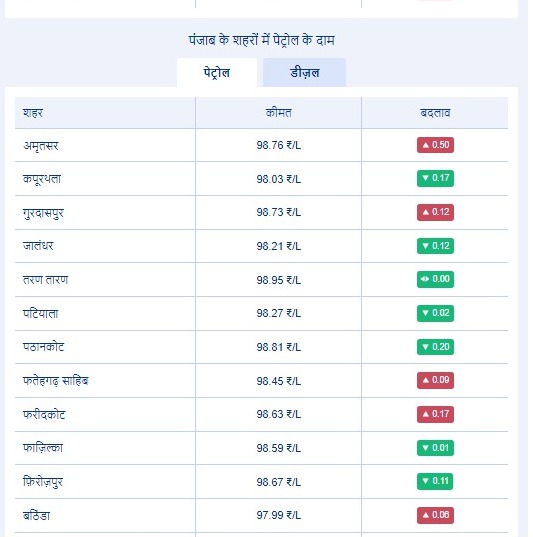Select the पेट्रोल tab
The height and width of the screenshot is (537, 533).
tap(217, 73)
